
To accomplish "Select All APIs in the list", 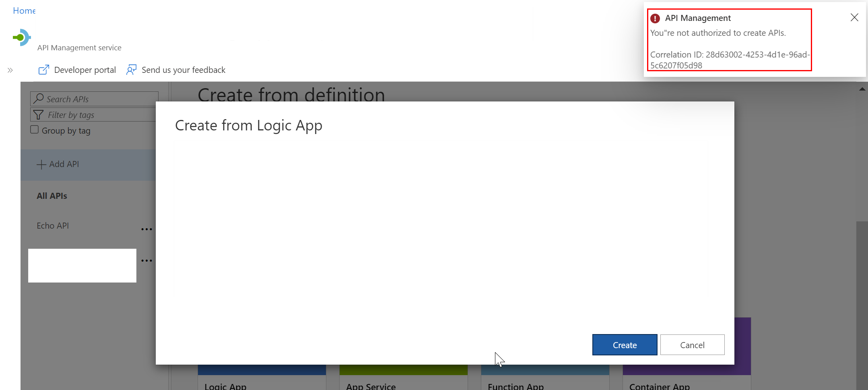I will pyautogui.click(x=52, y=196).
